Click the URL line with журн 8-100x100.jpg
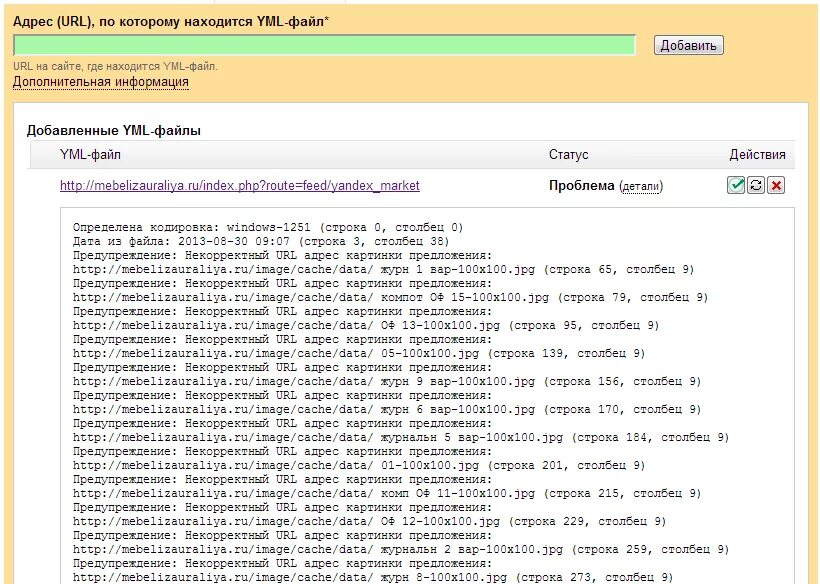 (x=373, y=577)
